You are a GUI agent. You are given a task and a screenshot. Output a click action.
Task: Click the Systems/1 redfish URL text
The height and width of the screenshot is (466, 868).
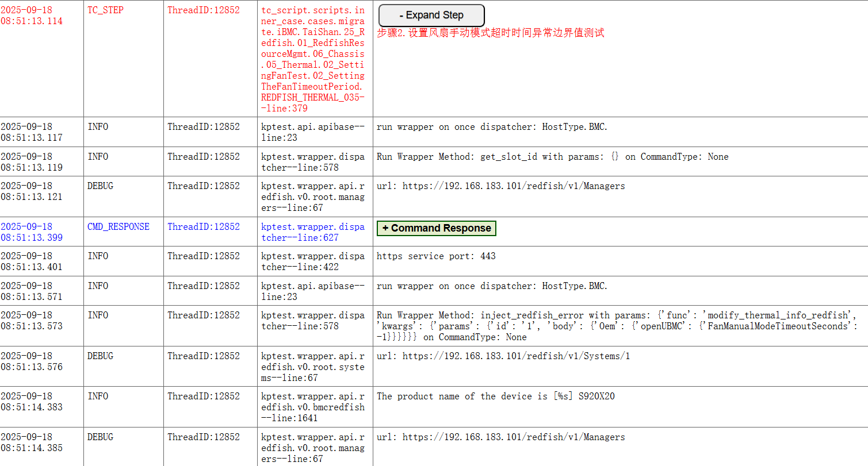[503, 356]
